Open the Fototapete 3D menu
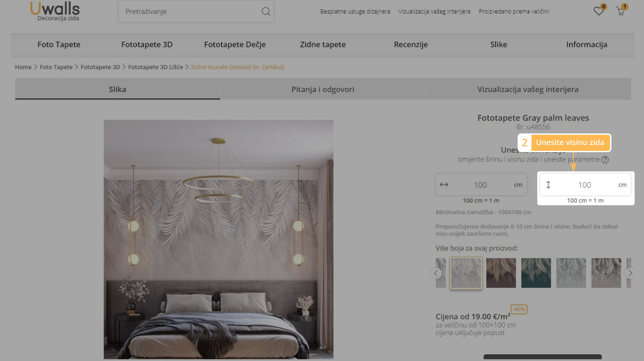This screenshot has width=644, height=361. 147,45
